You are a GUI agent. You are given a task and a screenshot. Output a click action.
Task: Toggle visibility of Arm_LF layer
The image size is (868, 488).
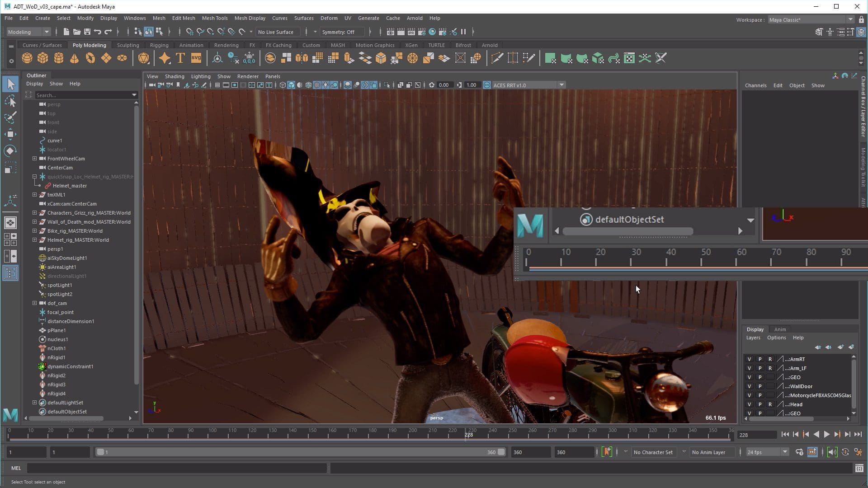coord(749,368)
